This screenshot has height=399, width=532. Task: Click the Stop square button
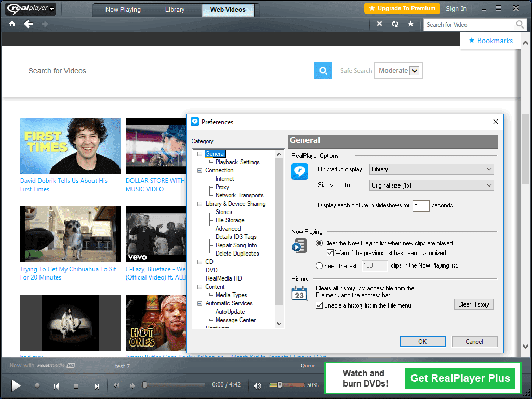pyautogui.click(x=76, y=386)
